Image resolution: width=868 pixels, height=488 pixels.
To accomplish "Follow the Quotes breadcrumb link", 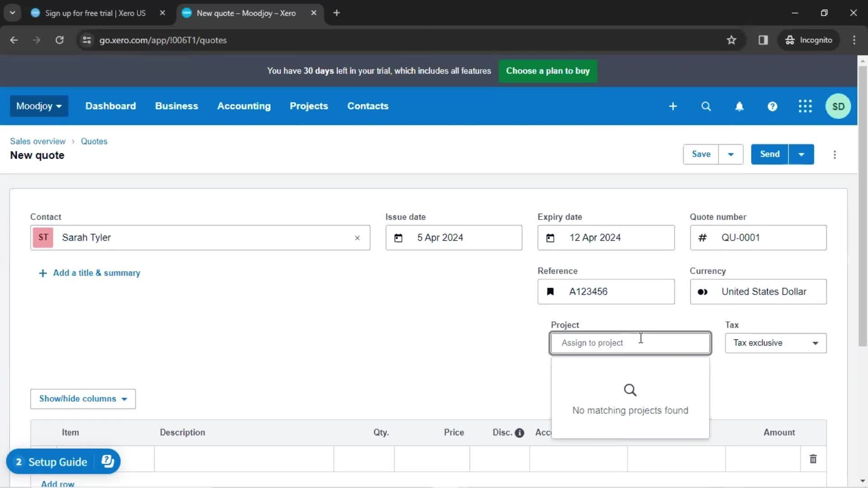I will point(94,141).
